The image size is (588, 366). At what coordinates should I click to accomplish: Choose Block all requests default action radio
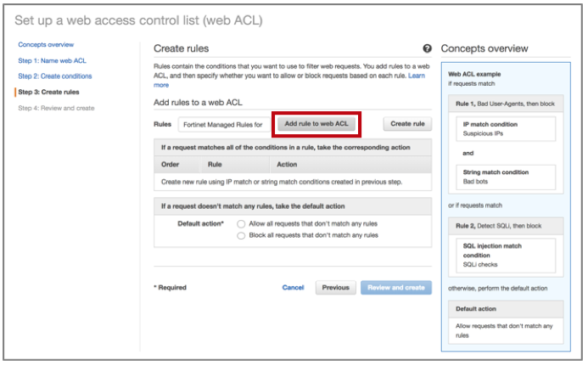point(242,235)
